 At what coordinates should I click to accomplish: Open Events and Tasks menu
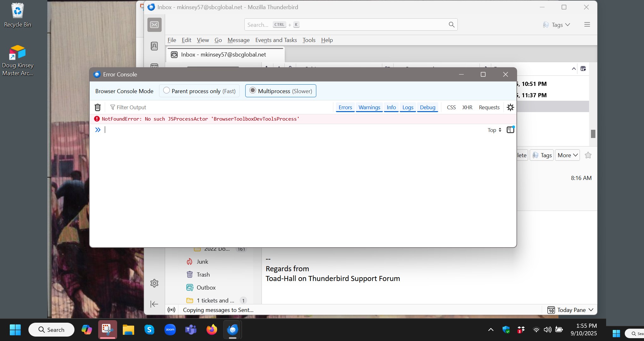(276, 40)
